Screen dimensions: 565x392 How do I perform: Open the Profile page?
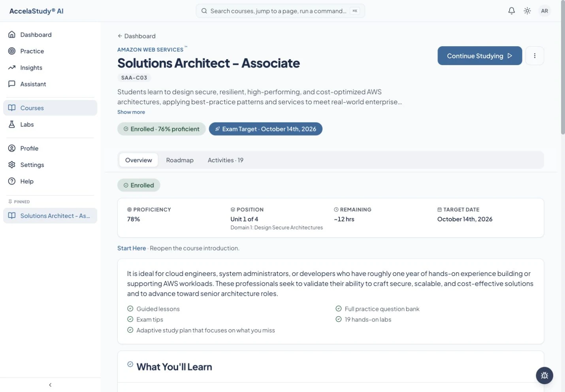[x=50, y=148]
